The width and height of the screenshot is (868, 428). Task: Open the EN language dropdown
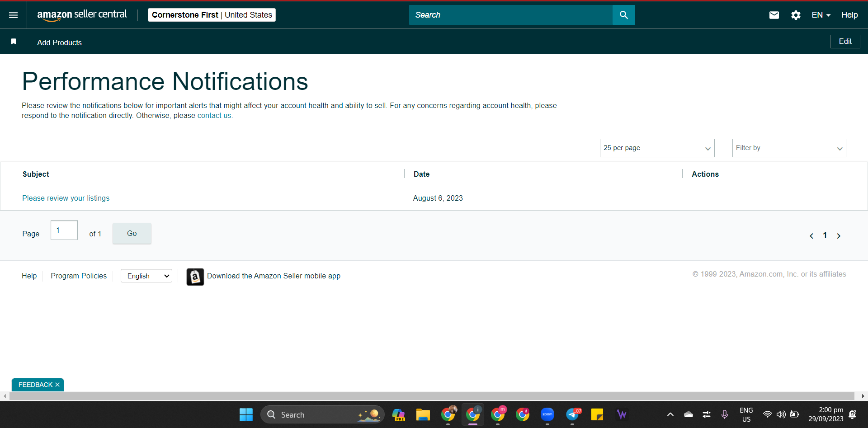821,15
